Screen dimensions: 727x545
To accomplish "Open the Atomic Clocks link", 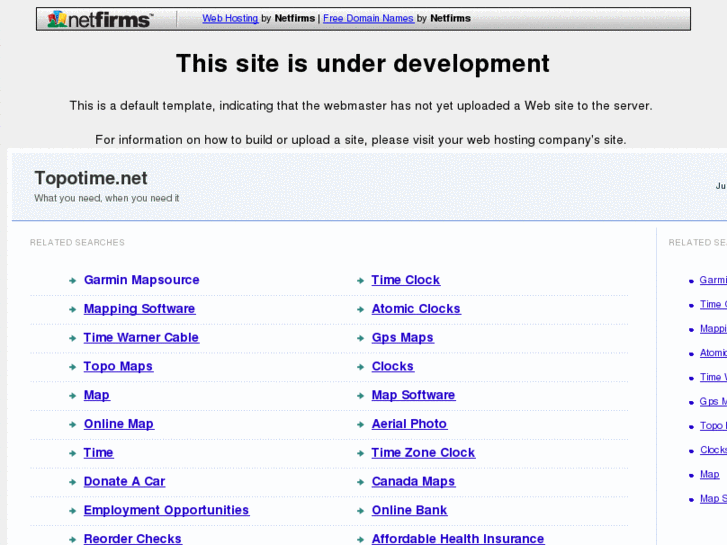I will click(416, 309).
